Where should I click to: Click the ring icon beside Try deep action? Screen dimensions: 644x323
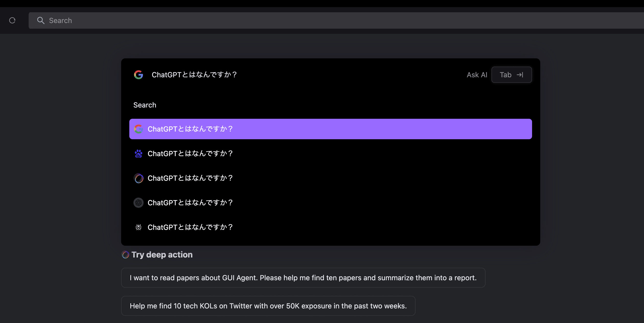point(125,255)
